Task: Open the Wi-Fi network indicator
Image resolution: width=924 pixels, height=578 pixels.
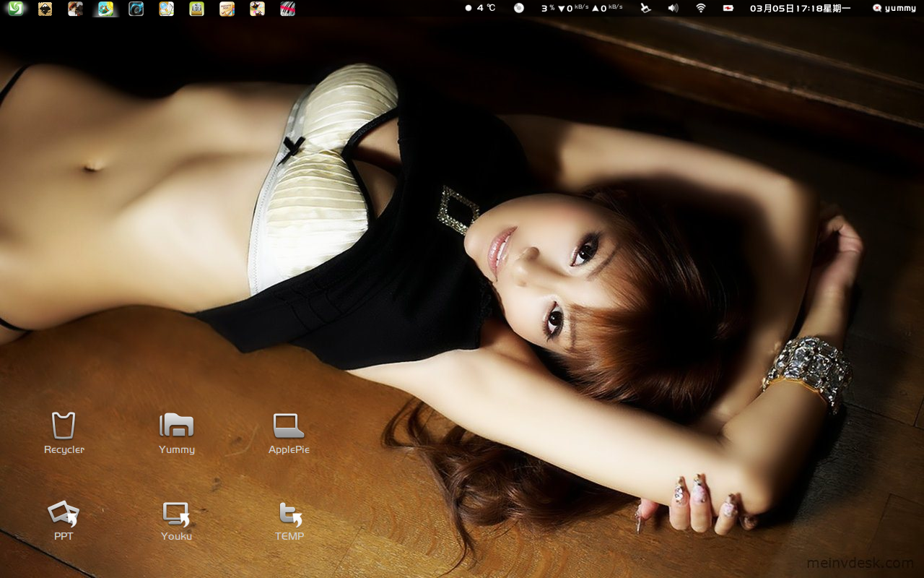Action: click(700, 8)
